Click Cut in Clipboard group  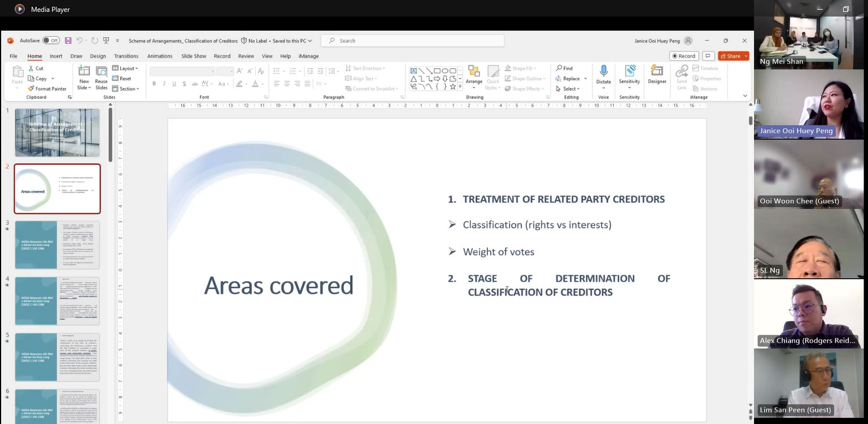click(36, 68)
